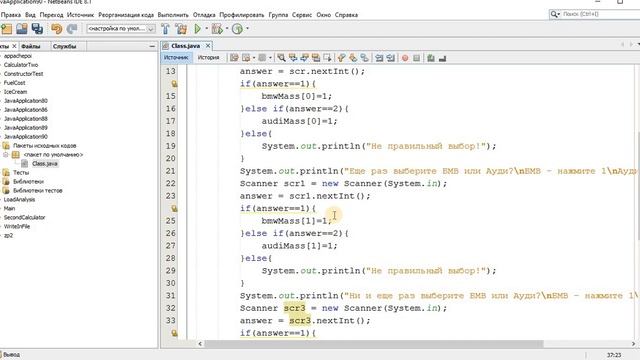The height and width of the screenshot is (360, 640).
Task: Click the New Project toolbar icon
Action: (x=7, y=29)
